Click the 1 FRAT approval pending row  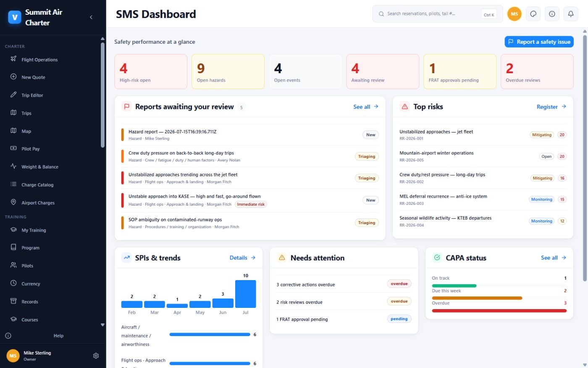(x=344, y=319)
